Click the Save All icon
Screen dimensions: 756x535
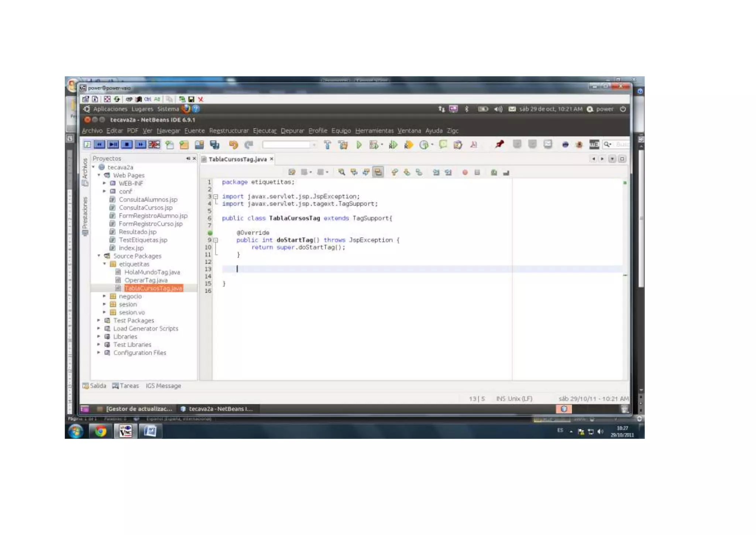214,145
